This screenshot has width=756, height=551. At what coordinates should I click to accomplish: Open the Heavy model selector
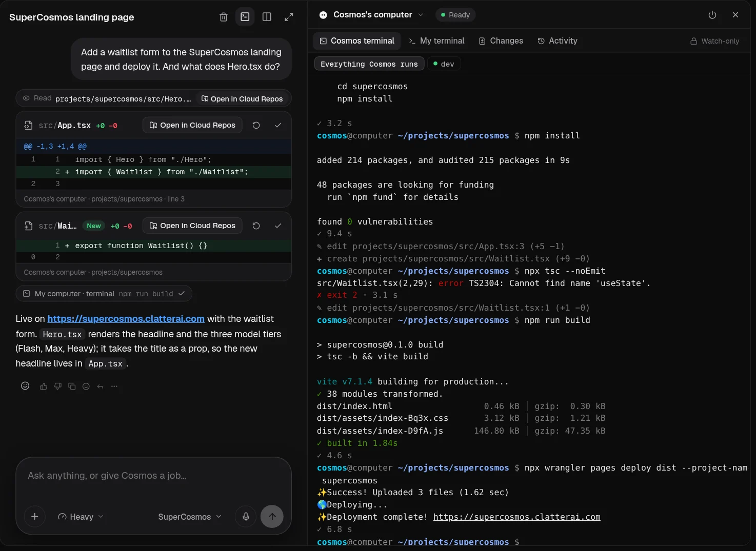[81, 517]
